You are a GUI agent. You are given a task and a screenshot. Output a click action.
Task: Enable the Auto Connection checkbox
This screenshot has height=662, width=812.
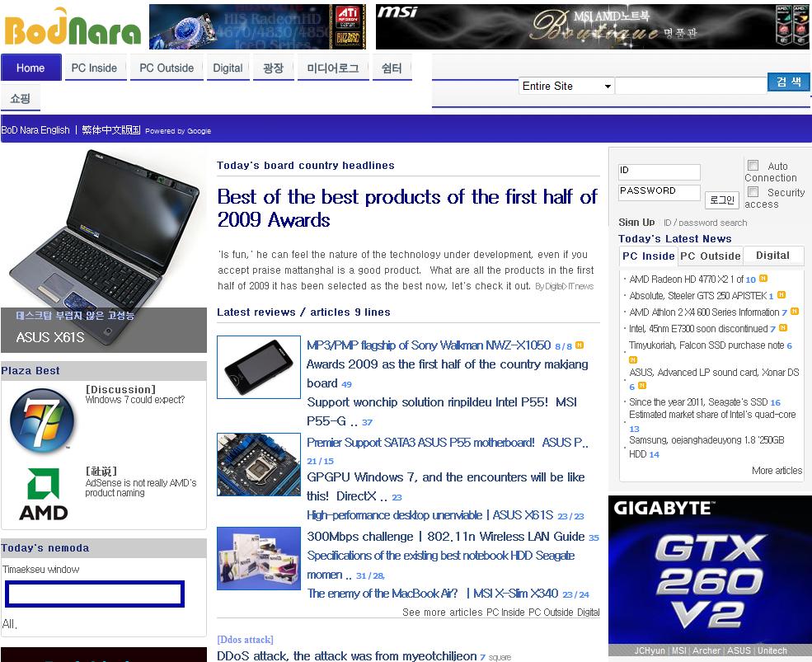[x=753, y=165]
